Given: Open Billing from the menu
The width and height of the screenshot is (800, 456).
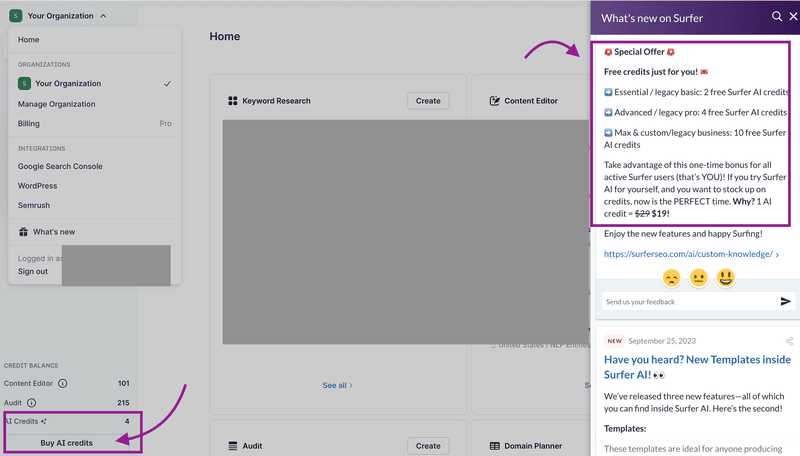Looking at the screenshot, I should pos(29,124).
